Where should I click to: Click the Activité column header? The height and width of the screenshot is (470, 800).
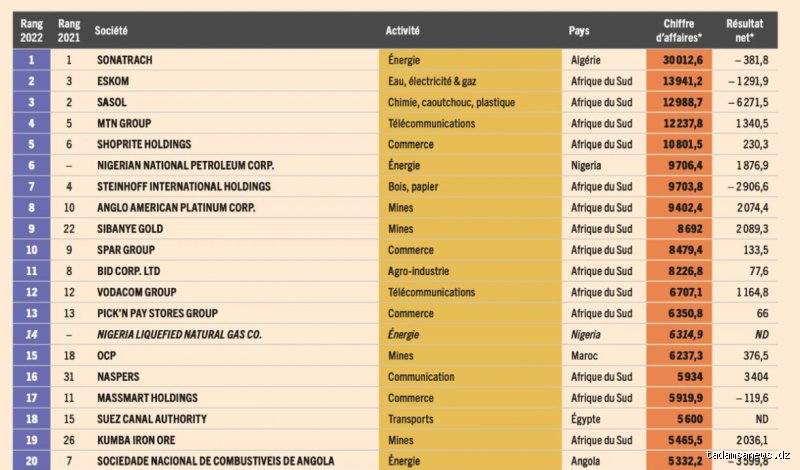(x=403, y=31)
